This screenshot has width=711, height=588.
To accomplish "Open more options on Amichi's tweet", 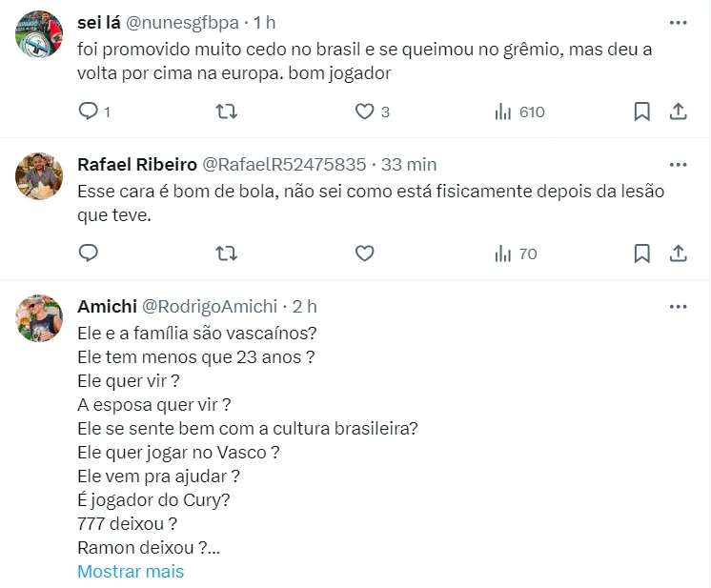I will pos(679,307).
